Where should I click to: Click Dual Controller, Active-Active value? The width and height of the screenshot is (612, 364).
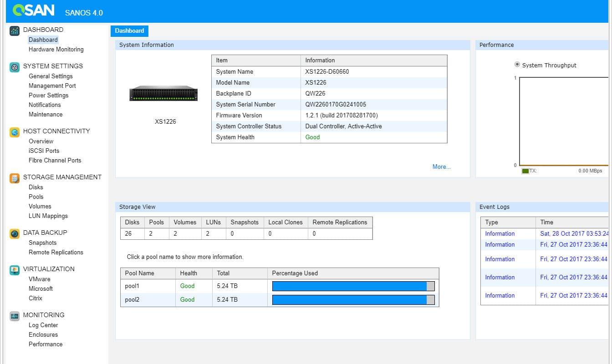[344, 126]
